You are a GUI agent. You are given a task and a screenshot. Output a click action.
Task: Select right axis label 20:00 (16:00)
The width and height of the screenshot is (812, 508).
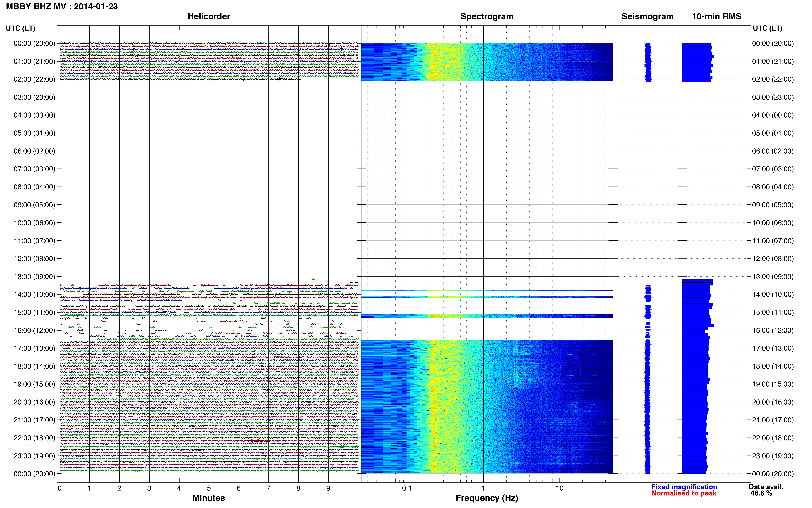(x=773, y=402)
